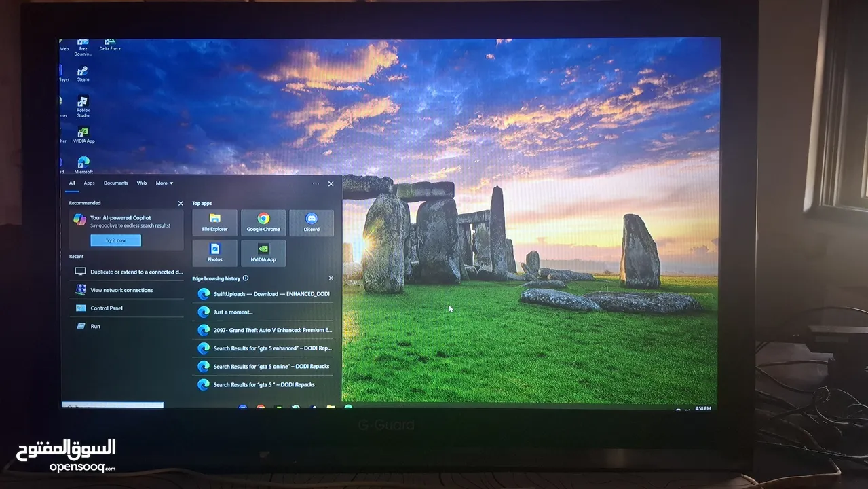Open 'Duplicate or extend to a connected display'
Image resolution: width=868 pixels, height=489 pixels.
126,272
